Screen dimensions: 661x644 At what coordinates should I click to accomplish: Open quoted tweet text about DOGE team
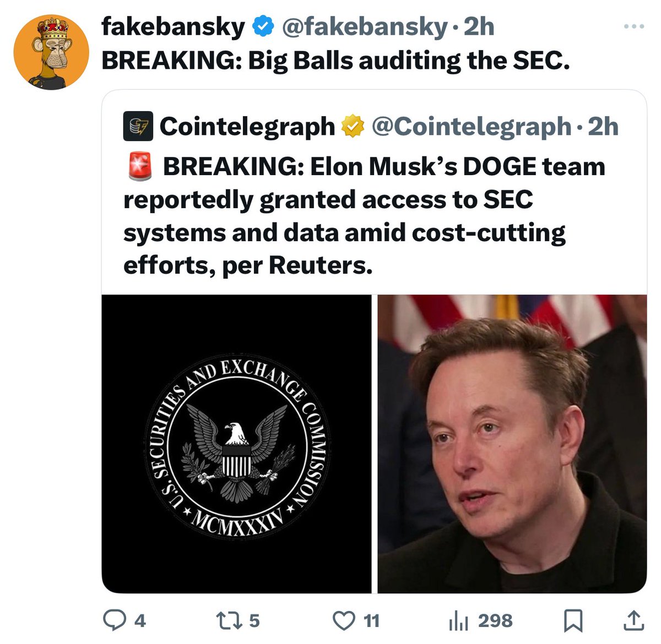(364, 216)
